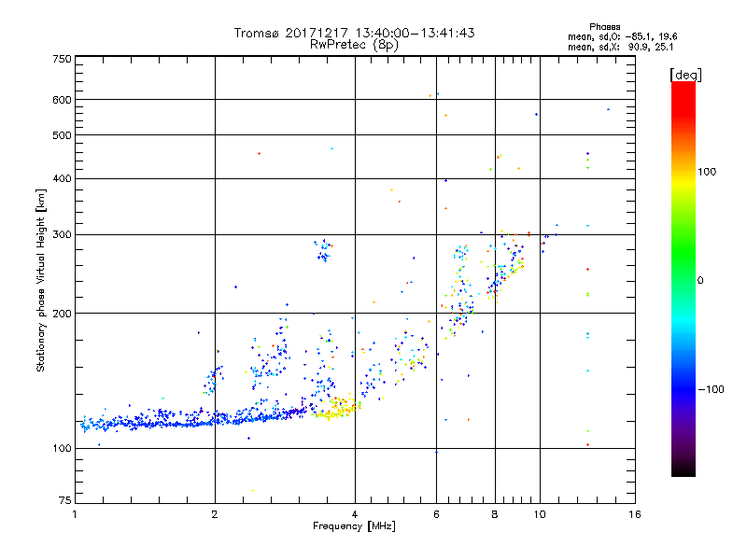Click the y-axis '750' tick label
Viewport: 747px width, 560px height.
click(x=62, y=59)
